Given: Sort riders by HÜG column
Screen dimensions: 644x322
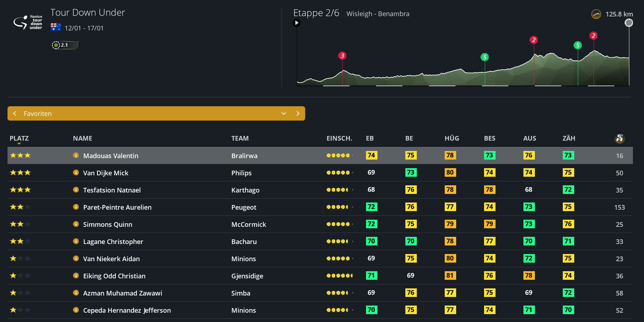Looking at the screenshot, I should tap(452, 138).
